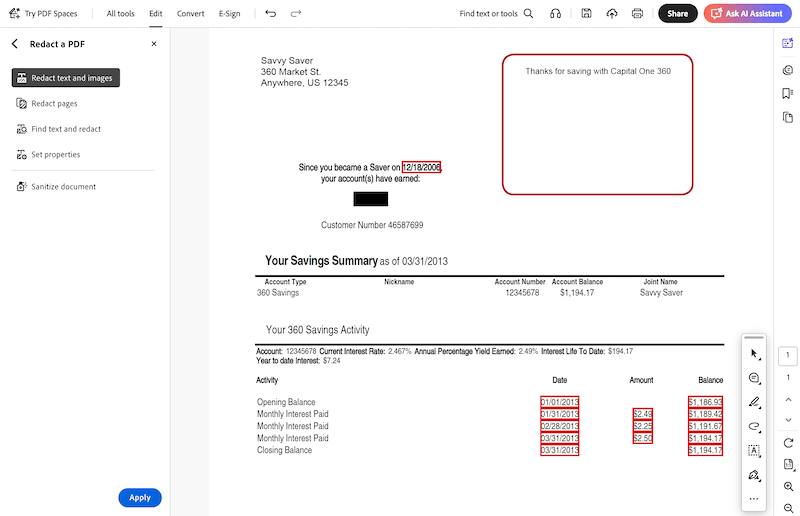
Task: Select Sanitize document
Action: [56, 187]
